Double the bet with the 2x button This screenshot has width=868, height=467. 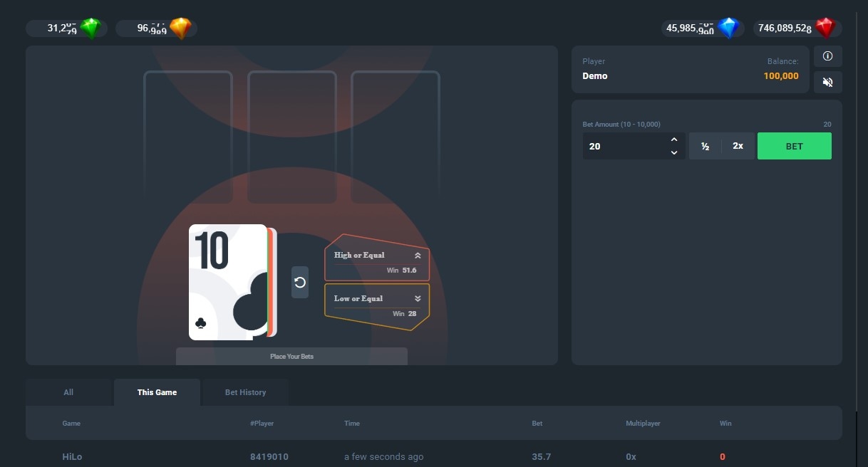(x=738, y=146)
